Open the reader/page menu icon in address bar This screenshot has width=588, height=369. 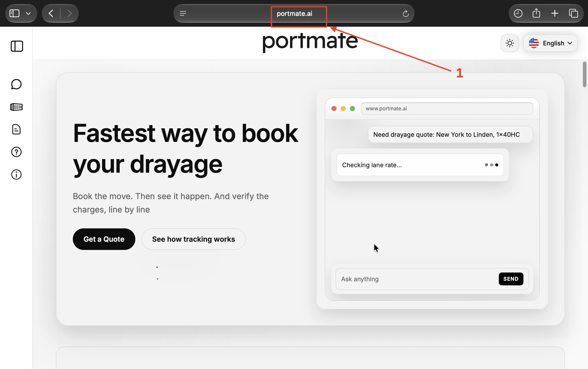point(183,13)
